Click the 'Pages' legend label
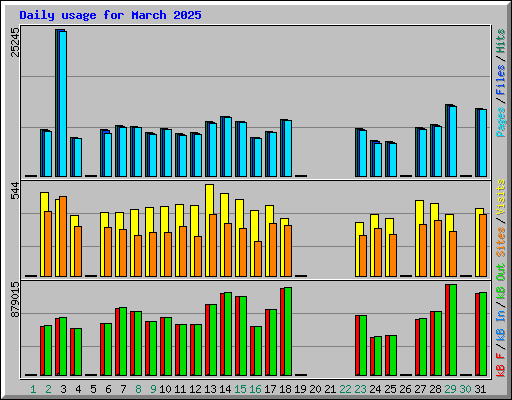 501,122
